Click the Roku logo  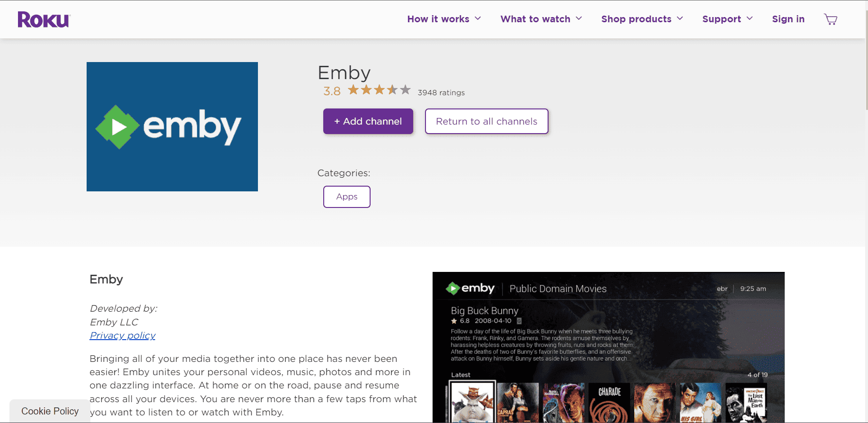[x=44, y=19]
